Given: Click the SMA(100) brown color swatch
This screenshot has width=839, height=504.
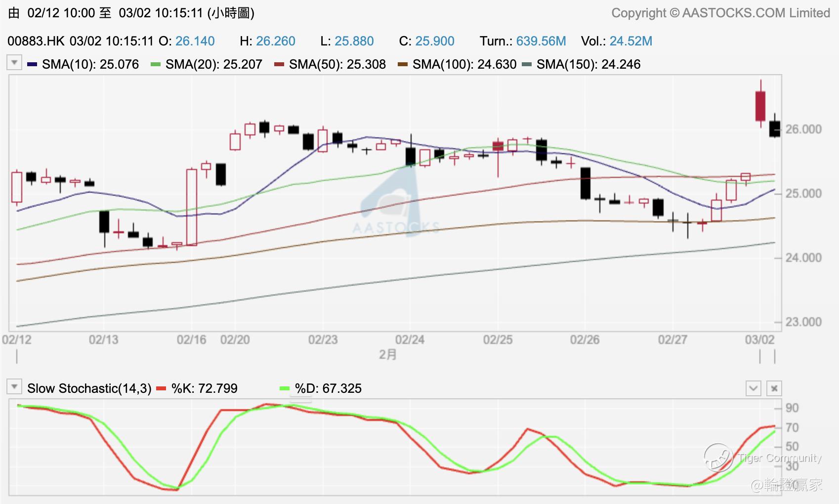Looking at the screenshot, I should coord(403,64).
